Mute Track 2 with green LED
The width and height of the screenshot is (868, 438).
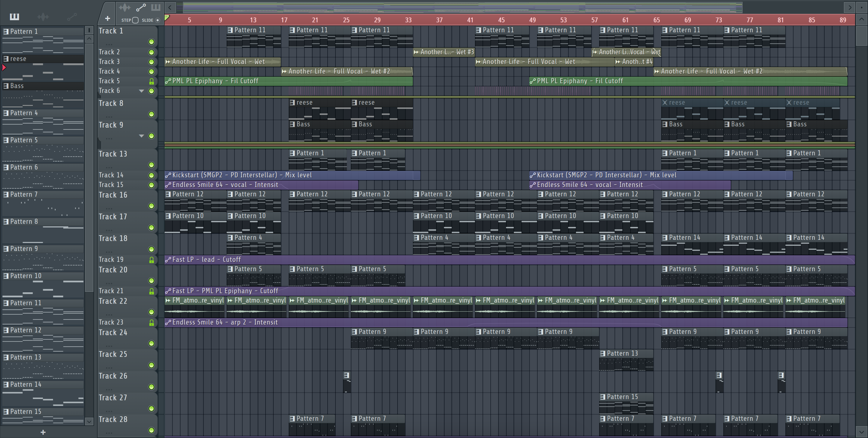[152, 52]
